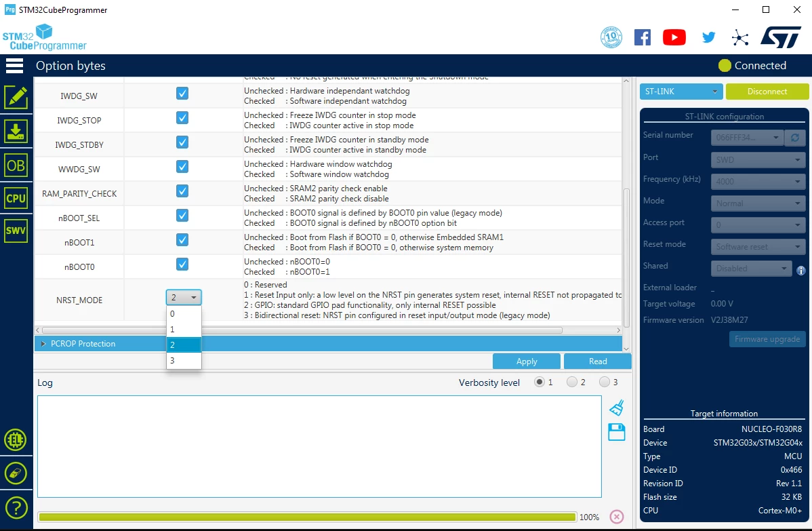Open the Shared Disabled dropdown
The height and width of the screenshot is (531, 812).
[x=751, y=269]
